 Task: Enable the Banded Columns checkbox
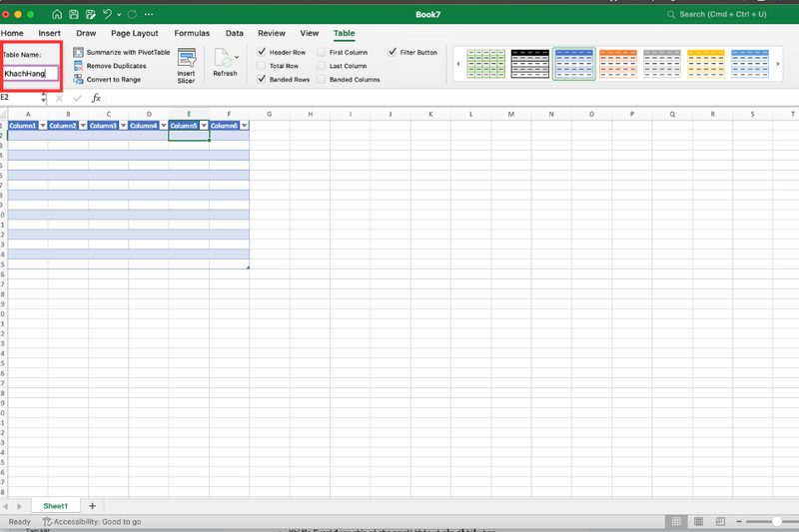pos(321,80)
